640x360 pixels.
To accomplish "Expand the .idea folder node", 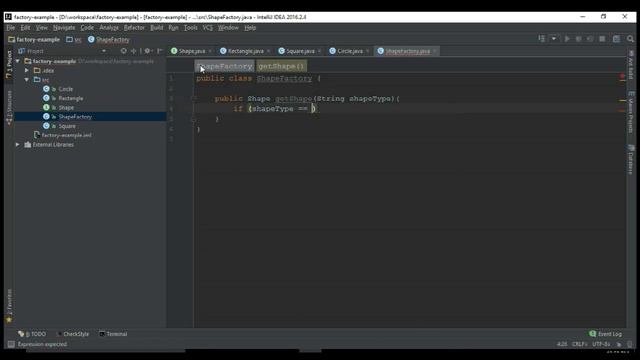I will (x=27, y=70).
